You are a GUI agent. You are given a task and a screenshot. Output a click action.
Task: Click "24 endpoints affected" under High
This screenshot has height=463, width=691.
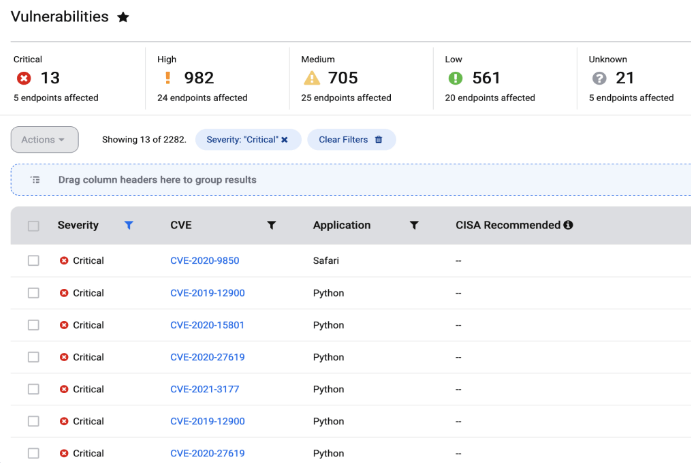pos(202,98)
